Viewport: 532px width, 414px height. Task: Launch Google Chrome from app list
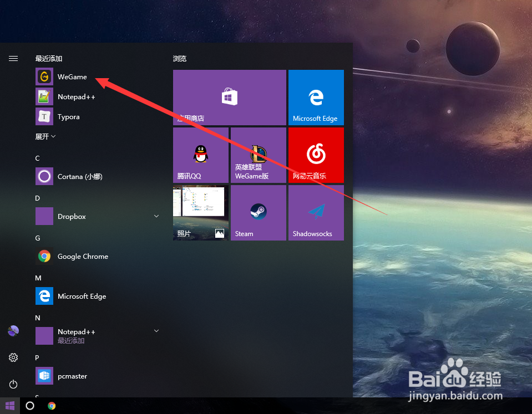[97, 257]
